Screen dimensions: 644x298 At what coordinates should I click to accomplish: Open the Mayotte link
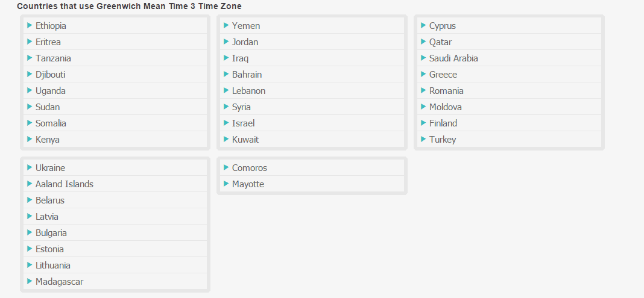(248, 184)
